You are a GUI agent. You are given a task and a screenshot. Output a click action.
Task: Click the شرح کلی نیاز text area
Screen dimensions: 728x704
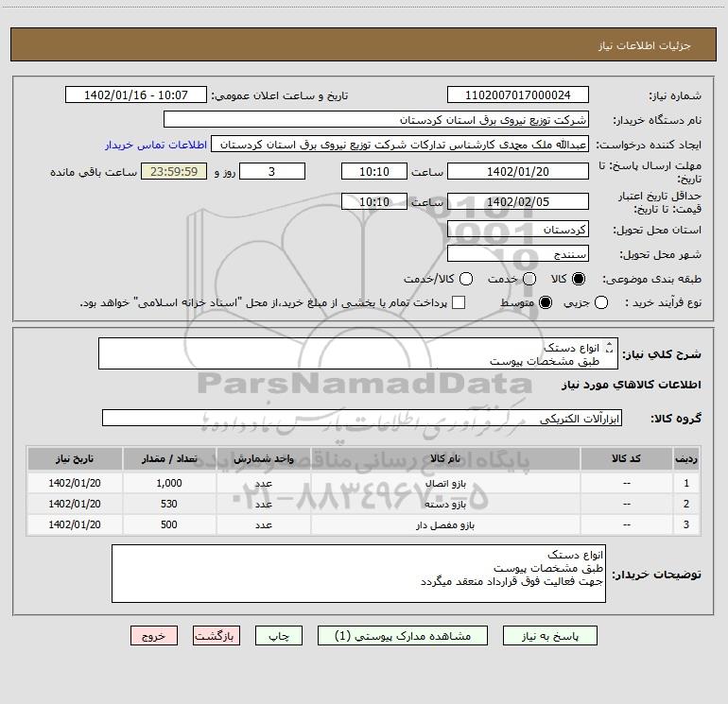(x=358, y=353)
